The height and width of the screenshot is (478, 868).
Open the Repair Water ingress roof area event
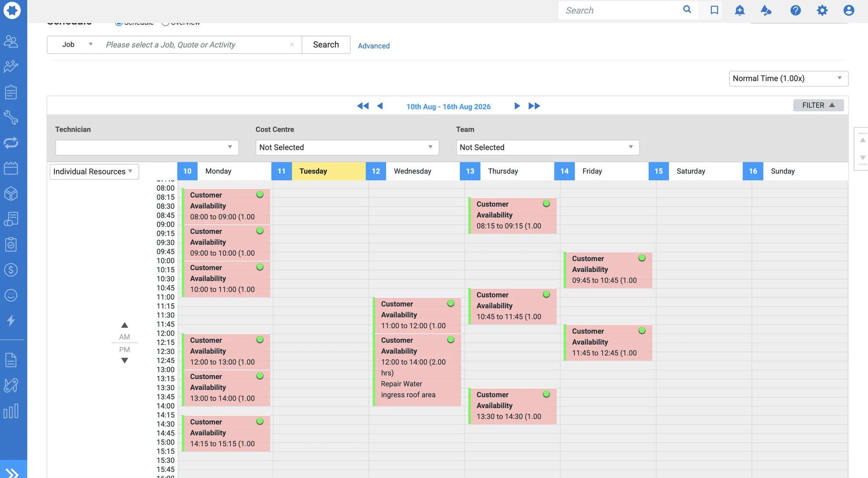(x=417, y=370)
